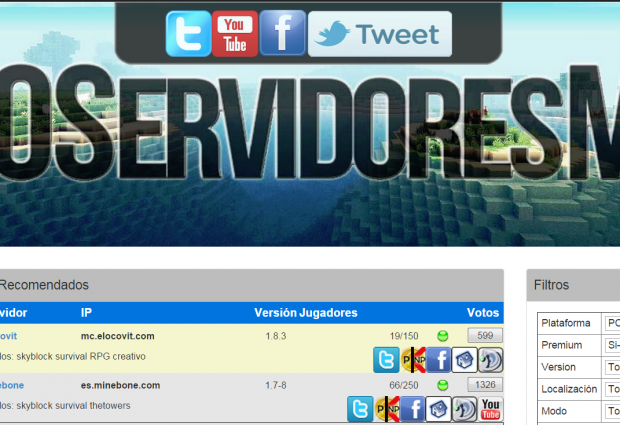Screen dimensions: 620x425
Task: Sort by the Jugadores column header
Action: pyautogui.click(x=328, y=313)
